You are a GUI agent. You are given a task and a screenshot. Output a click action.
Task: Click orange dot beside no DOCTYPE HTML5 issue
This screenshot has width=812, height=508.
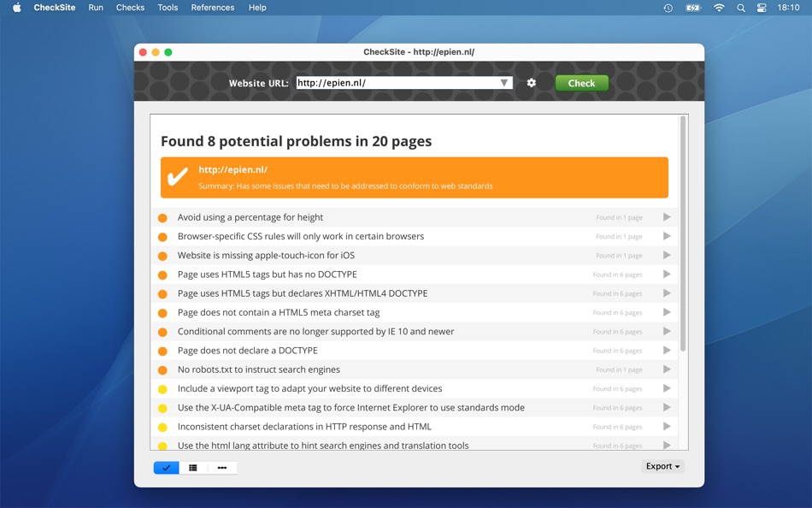coord(162,275)
